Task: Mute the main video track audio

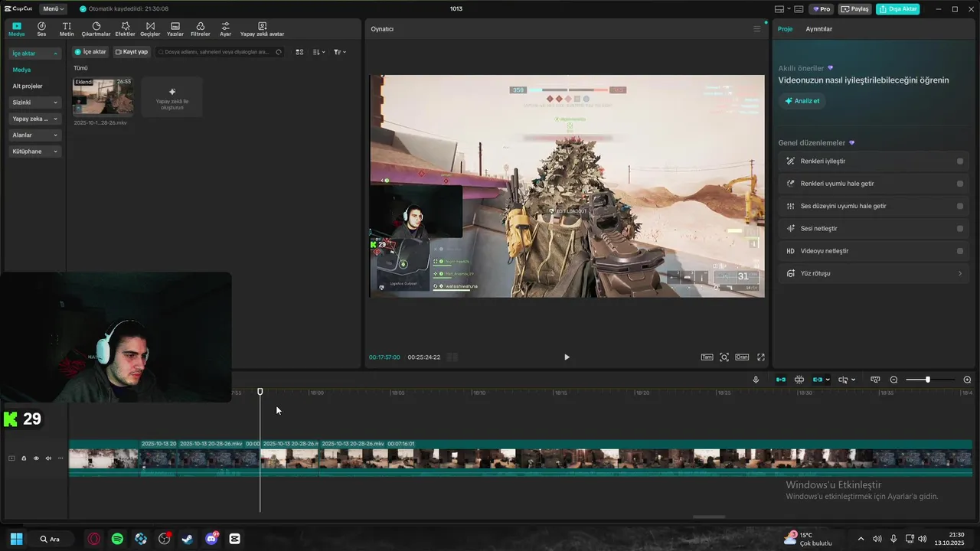Action: (48, 458)
